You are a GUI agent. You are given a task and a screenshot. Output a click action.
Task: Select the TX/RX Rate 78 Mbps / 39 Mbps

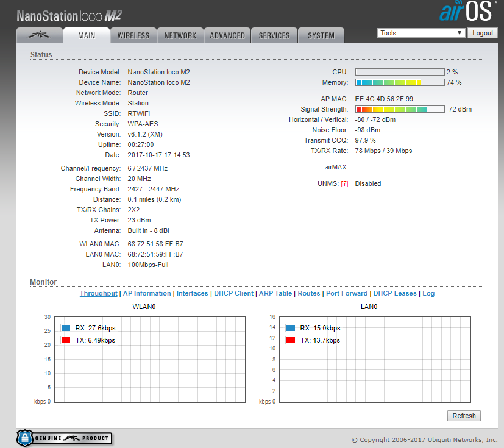pyautogui.click(x=383, y=151)
